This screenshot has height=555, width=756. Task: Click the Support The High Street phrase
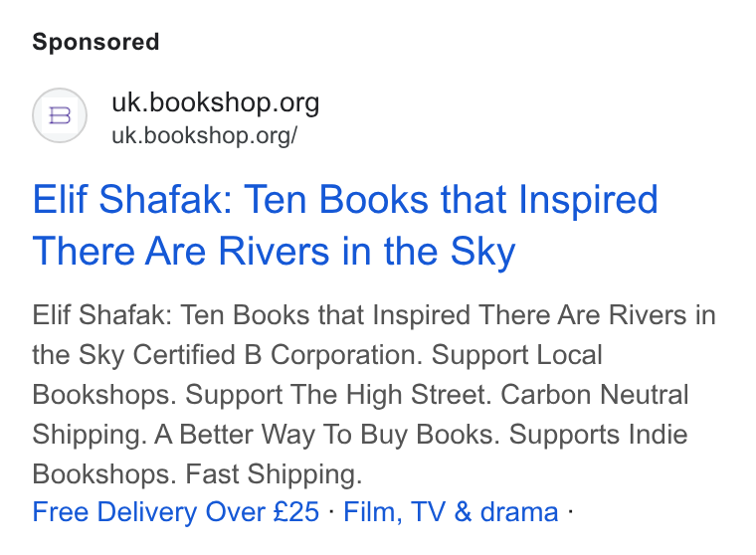[x=336, y=395]
